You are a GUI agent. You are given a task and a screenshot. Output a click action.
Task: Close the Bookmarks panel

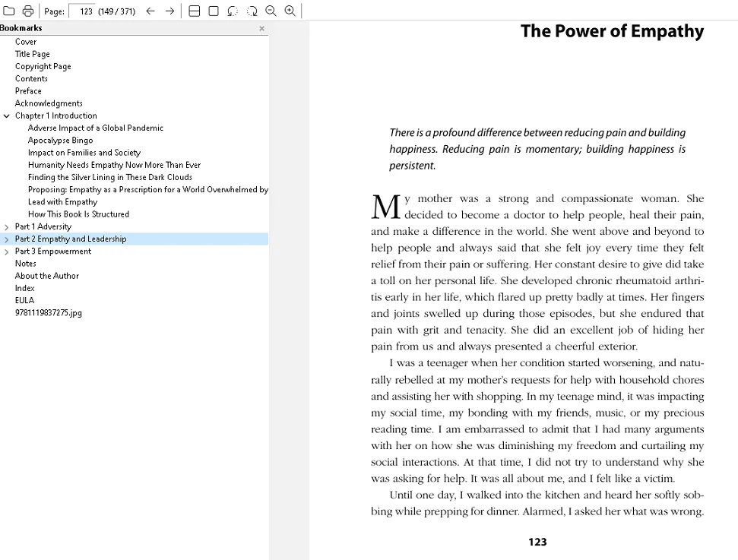point(262,29)
